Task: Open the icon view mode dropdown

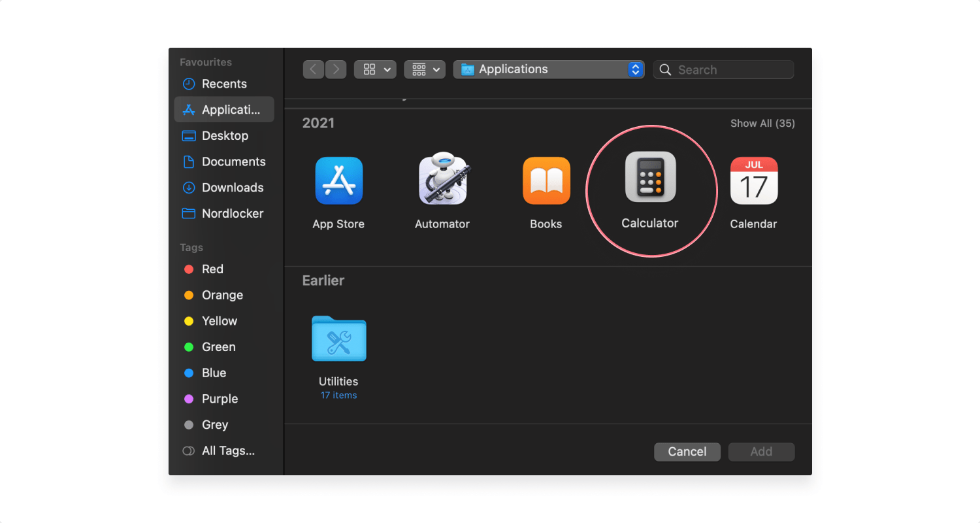Action: pos(375,69)
